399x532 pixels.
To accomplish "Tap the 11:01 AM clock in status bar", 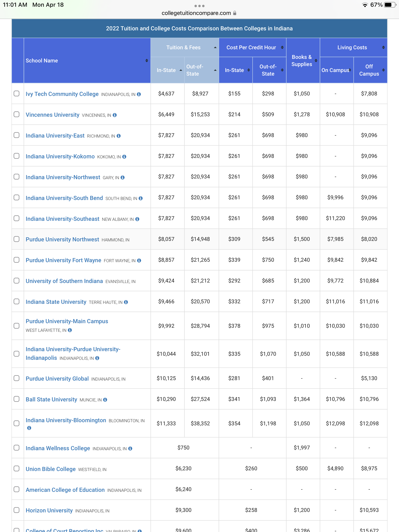I will [x=15, y=5].
